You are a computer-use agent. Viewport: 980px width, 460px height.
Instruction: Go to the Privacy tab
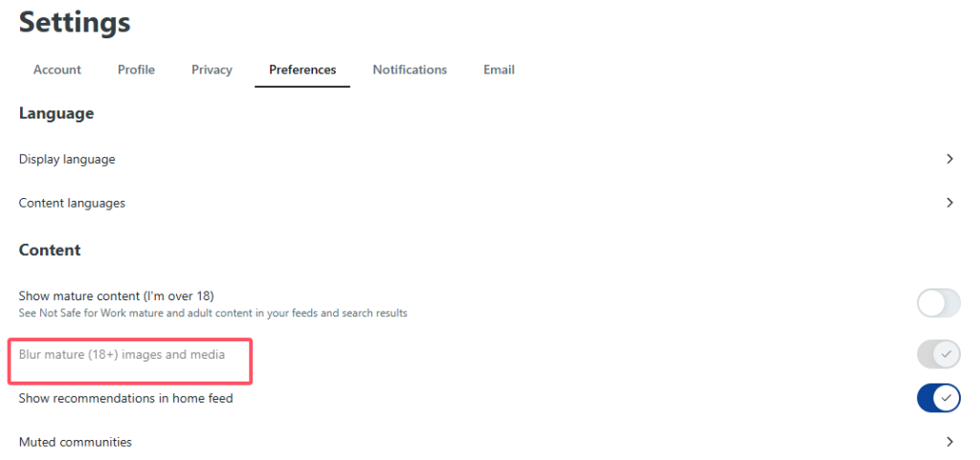[x=212, y=70]
